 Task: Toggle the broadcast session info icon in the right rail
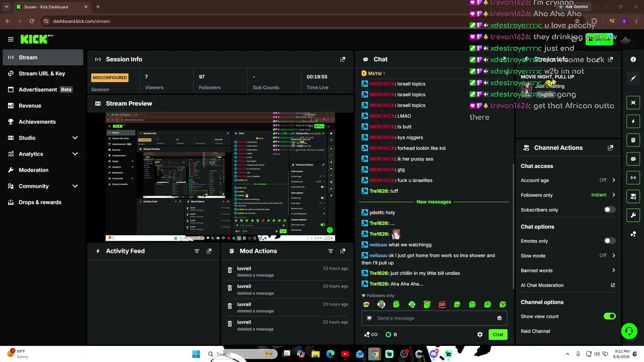(633, 177)
